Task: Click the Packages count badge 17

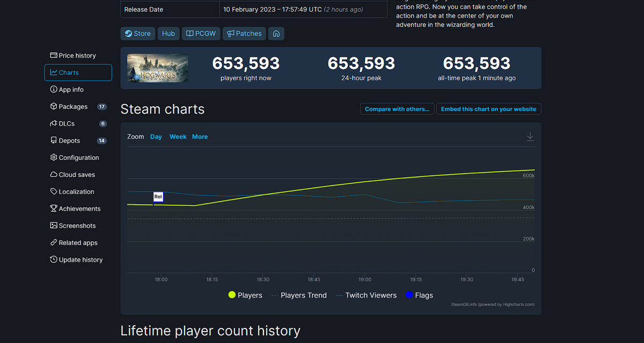Action: pos(102,107)
